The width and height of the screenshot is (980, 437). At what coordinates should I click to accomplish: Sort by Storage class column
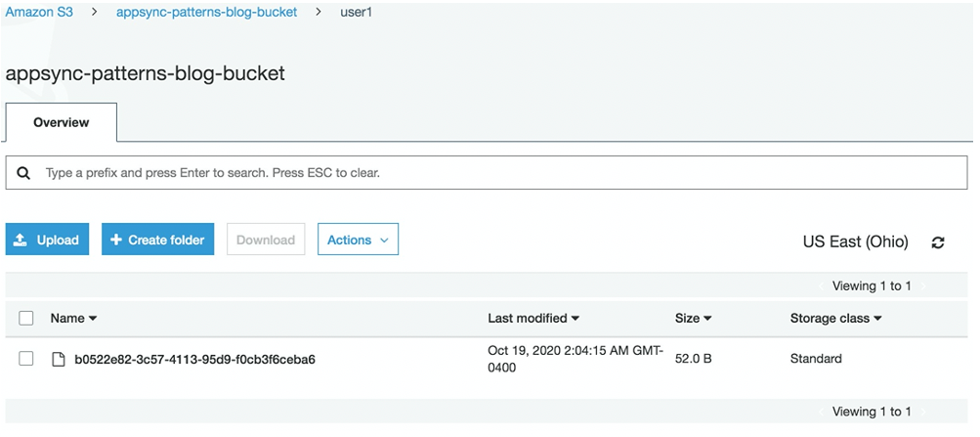click(835, 318)
